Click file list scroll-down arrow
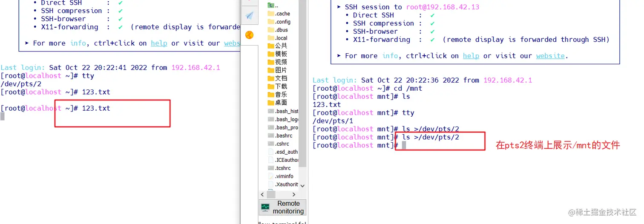The height and width of the screenshot is (224, 644). pyautogui.click(x=302, y=186)
